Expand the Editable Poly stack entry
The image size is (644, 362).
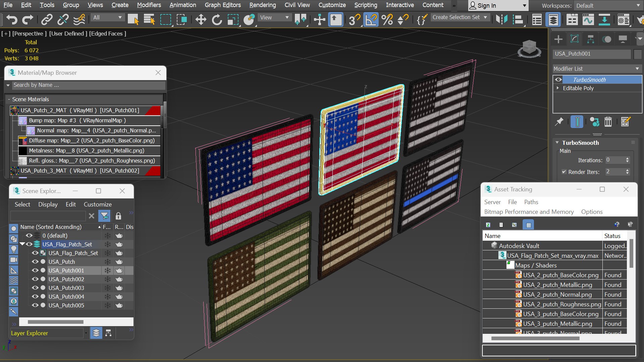tap(558, 88)
